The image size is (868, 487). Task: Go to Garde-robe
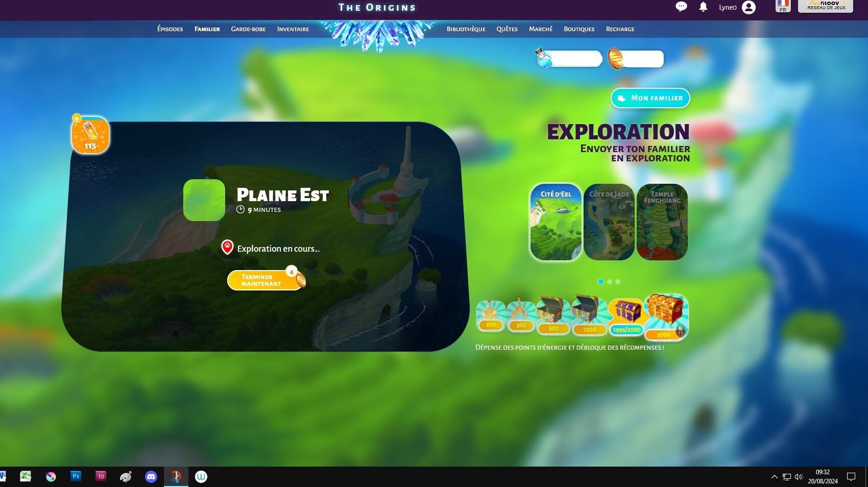248,29
